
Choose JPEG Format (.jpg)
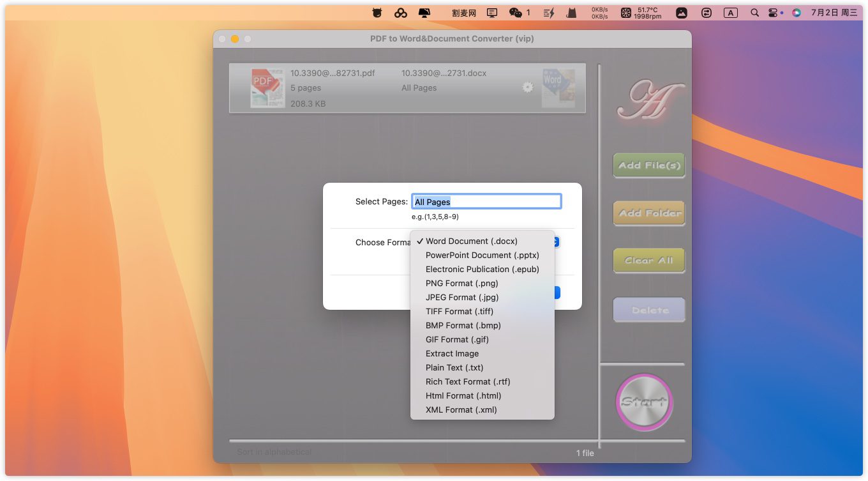pyautogui.click(x=483, y=298)
